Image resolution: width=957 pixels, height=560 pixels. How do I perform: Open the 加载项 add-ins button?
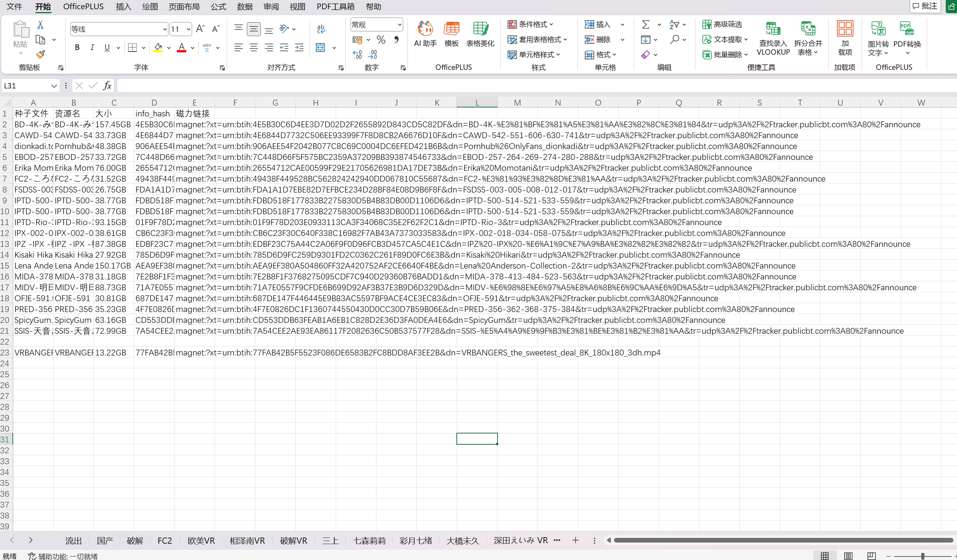click(845, 38)
